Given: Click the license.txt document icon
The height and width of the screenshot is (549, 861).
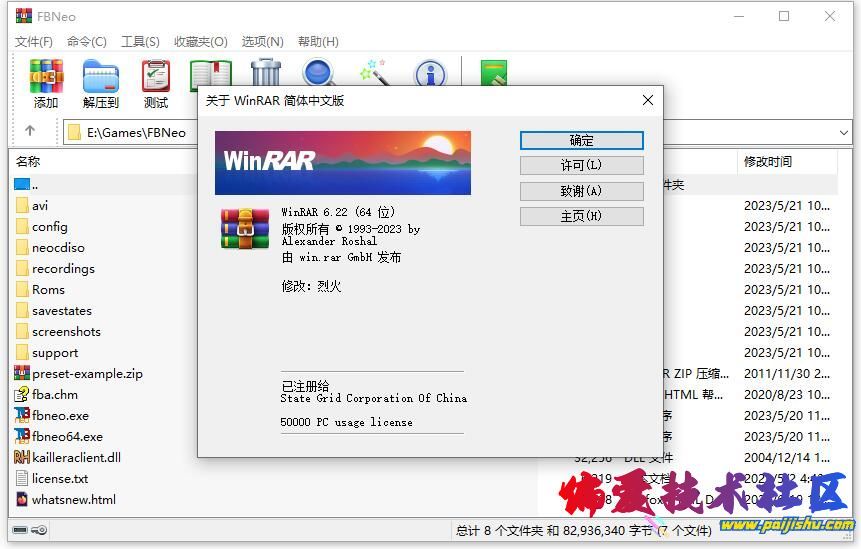Looking at the screenshot, I should pos(22,478).
